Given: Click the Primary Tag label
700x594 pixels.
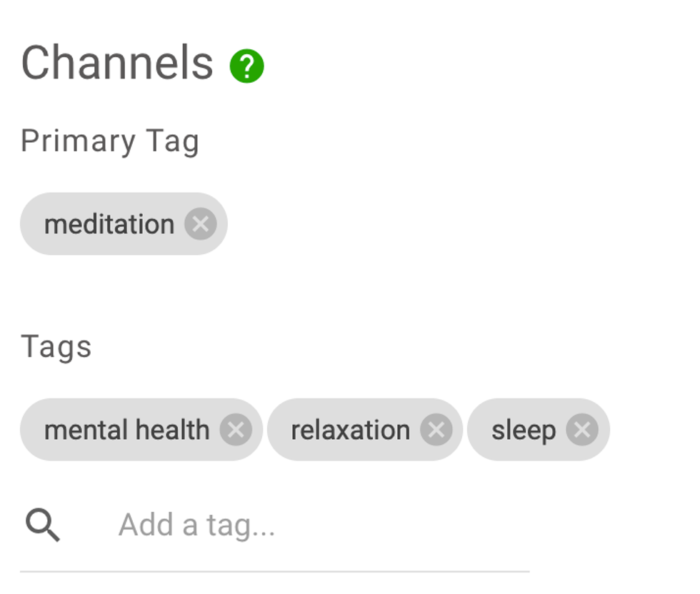Looking at the screenshot, I should [x=109, y=141].
